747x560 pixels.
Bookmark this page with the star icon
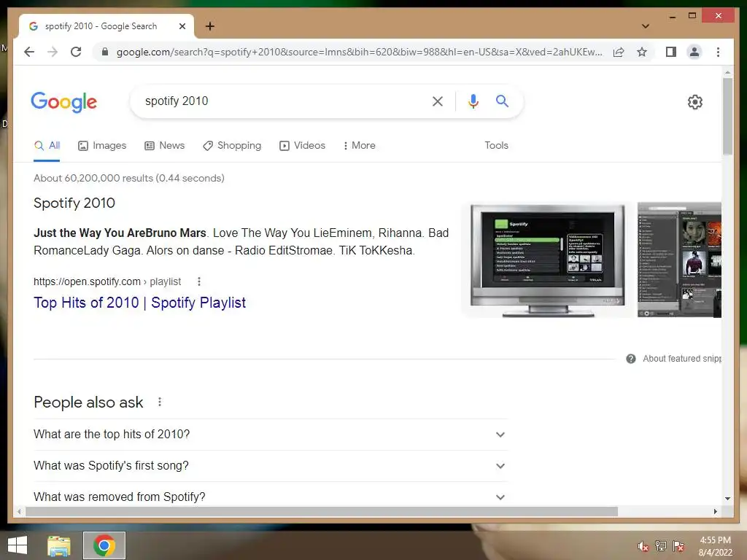[642, 52]
